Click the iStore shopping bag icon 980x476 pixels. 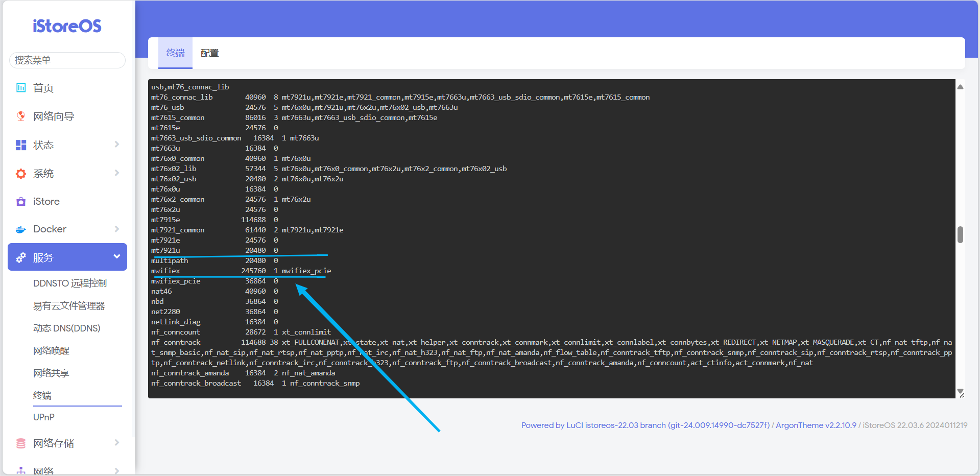(21, 202)
